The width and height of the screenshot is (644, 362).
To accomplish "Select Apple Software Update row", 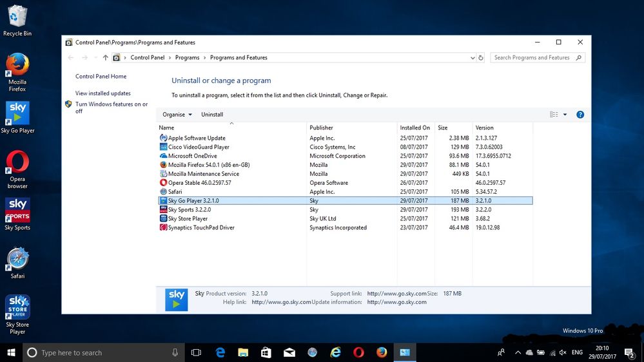I will (346, 138).
